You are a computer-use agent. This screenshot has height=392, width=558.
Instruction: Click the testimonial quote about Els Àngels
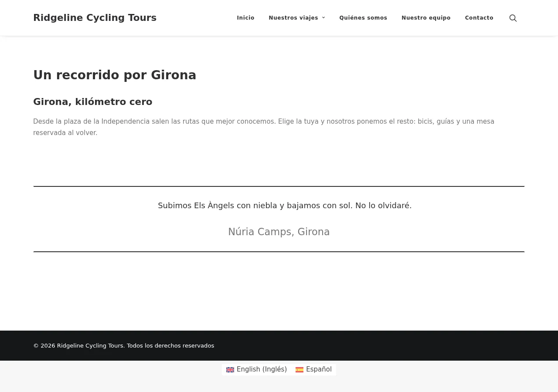pyautogui.click(x=285, y=206)
